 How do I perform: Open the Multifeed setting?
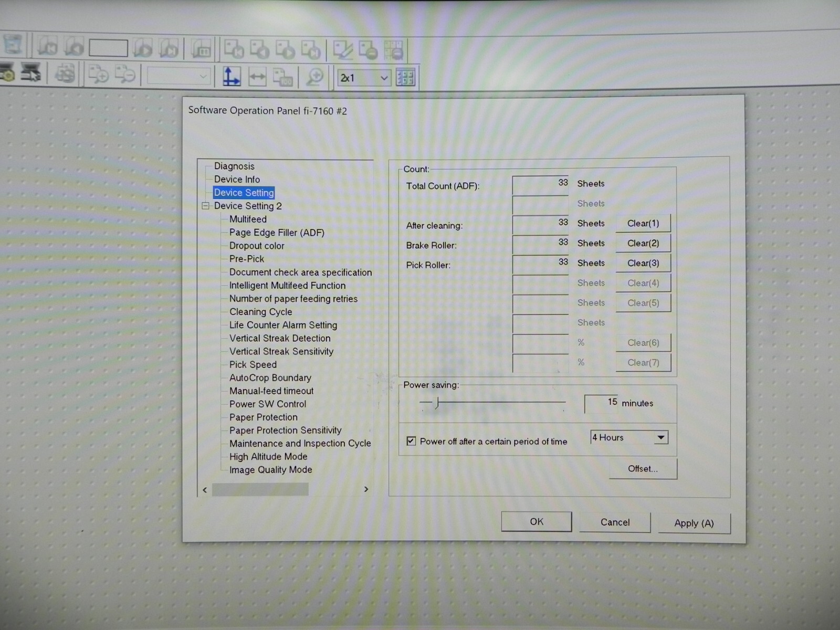point(248,219)
